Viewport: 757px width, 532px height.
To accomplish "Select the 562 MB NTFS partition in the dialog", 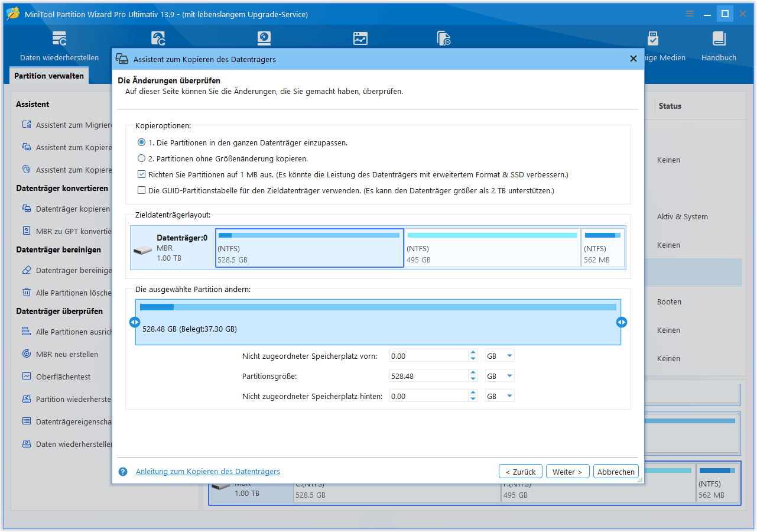I will click(x=603, y=248).
